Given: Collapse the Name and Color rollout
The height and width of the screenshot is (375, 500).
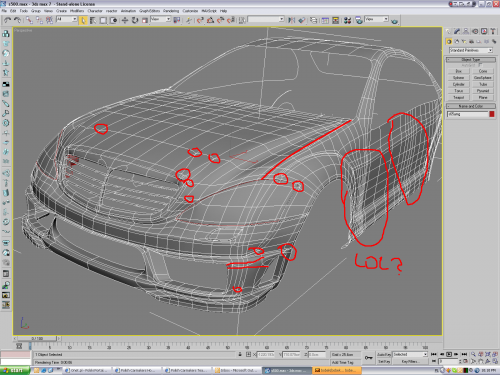Looking at the screenshot, I should coord(471,106).
